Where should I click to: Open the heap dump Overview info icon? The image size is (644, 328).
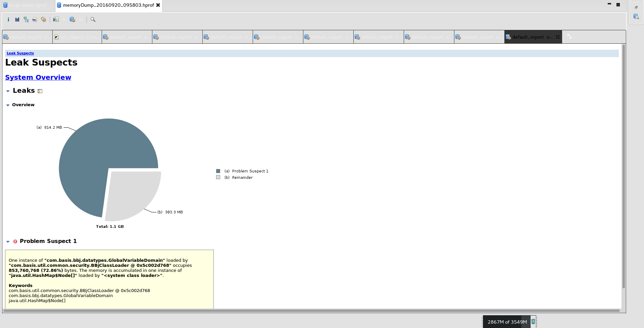[x=8, y=19]
